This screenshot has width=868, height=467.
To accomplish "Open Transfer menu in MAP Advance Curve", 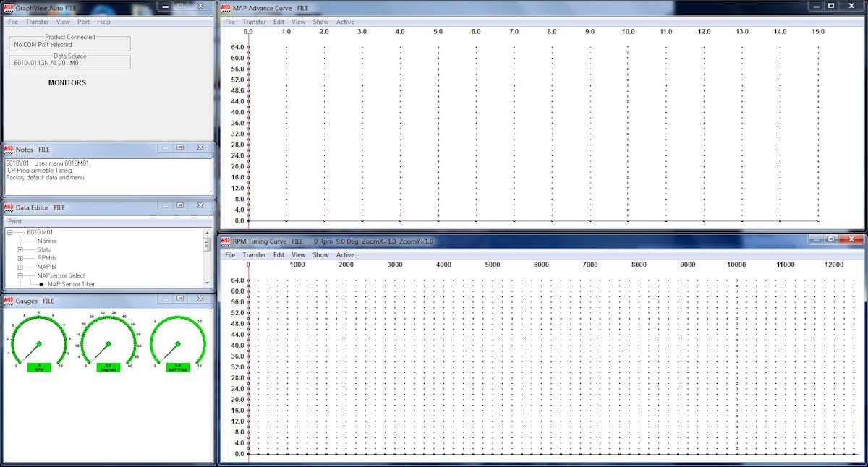I will tap(255, 22).
